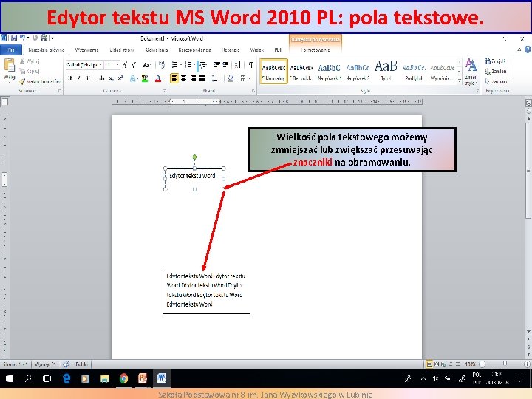The width and height of the screenshot is (532, 399).
Task: Click the zoom slider handle
Action: point(505,364)
